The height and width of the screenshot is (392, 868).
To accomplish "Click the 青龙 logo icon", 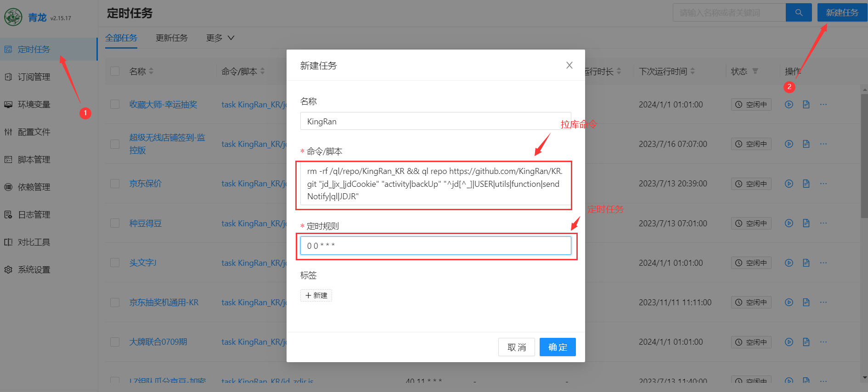I will [x=13, y=17].
